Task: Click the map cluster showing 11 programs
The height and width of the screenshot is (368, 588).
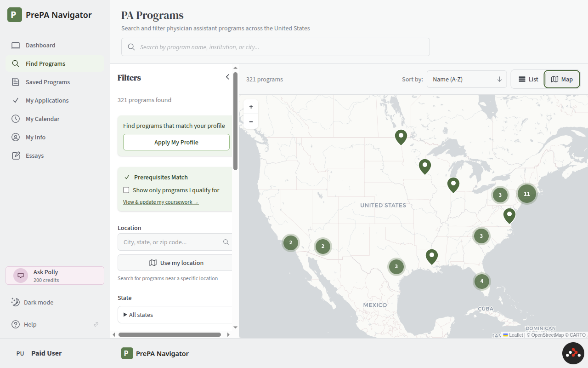Action: click(527, 194)
